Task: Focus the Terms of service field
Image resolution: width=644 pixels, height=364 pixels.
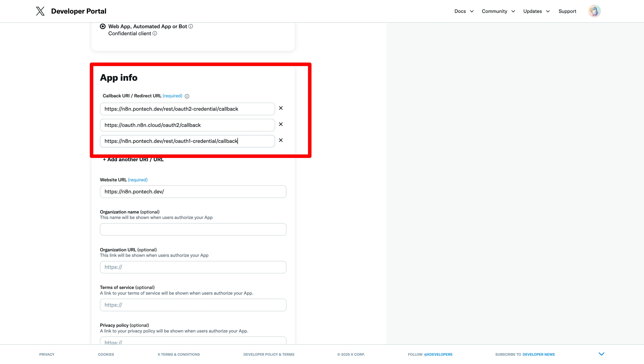Action: (193, 305)
